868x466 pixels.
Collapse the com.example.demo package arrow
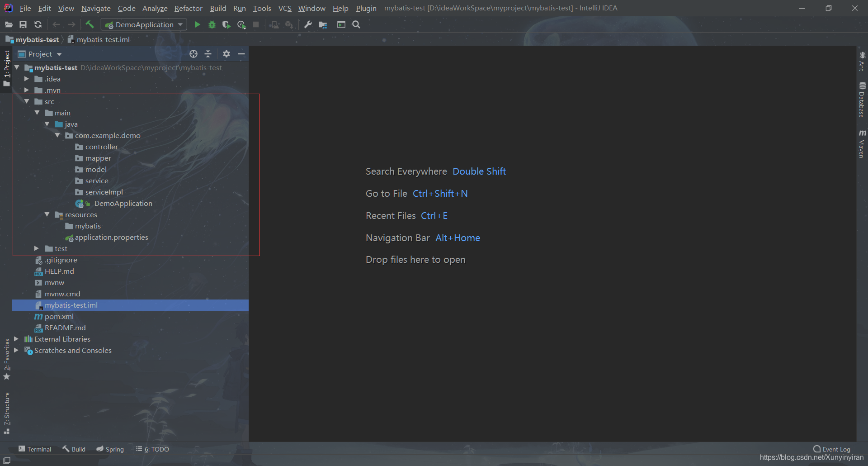(x=57, y=135)
